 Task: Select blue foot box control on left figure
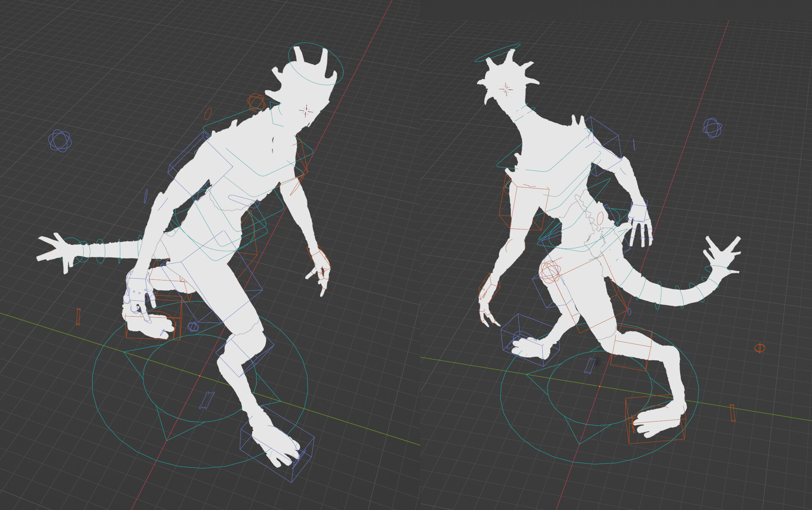[x=277, y=444]
